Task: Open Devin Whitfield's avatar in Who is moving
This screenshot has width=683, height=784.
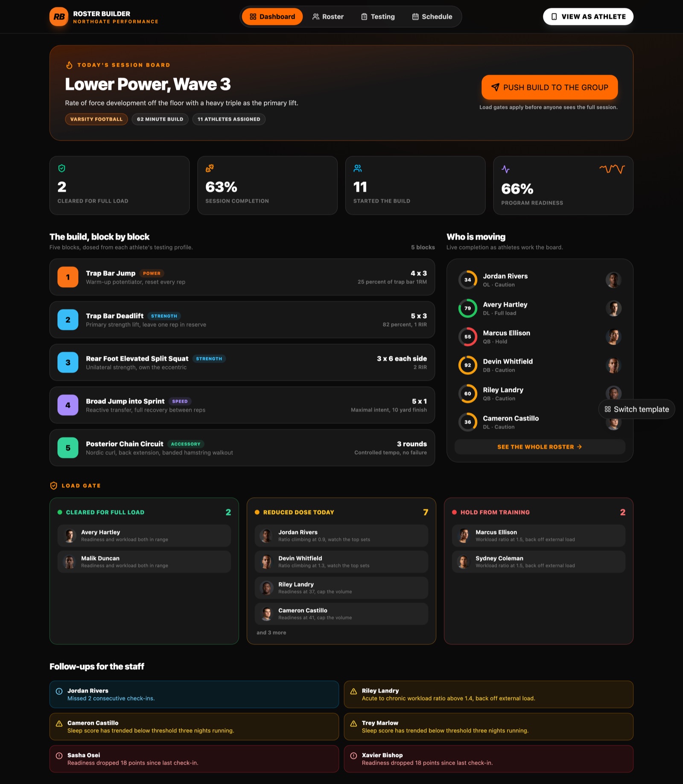Action: [613, 365]
